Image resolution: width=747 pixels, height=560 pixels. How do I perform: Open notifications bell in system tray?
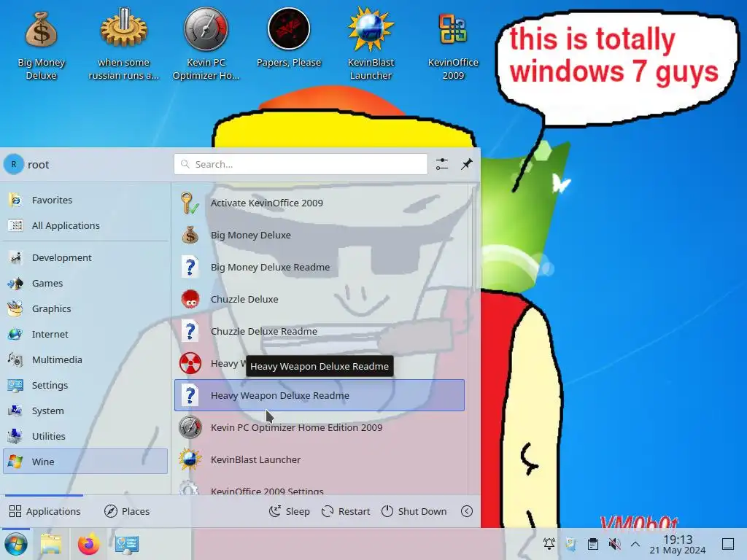click(549, 544)
